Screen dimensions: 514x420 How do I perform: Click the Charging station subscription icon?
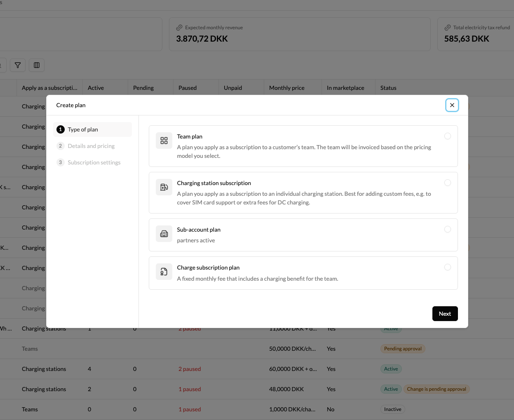pyautogui.click(x=164, y=187)
